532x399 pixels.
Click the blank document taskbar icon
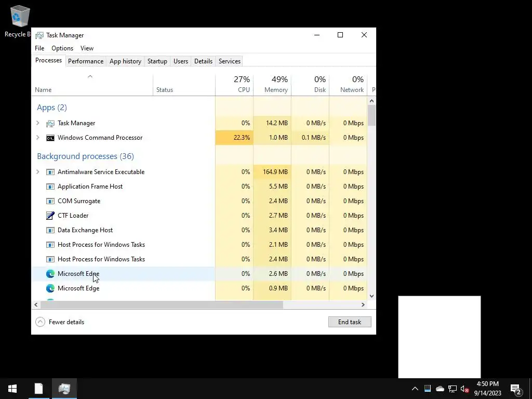(x=38, y=389)
